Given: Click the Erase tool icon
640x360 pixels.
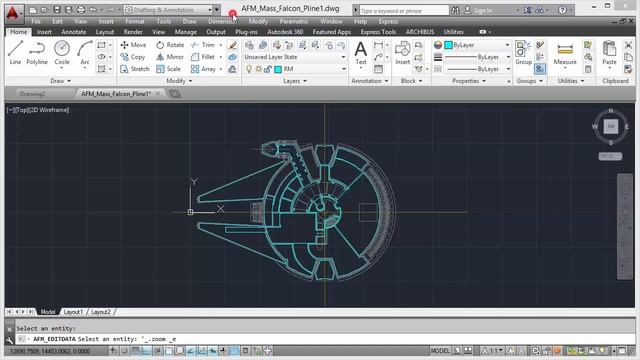Looking at the screenshot, I should click(233, 45).
